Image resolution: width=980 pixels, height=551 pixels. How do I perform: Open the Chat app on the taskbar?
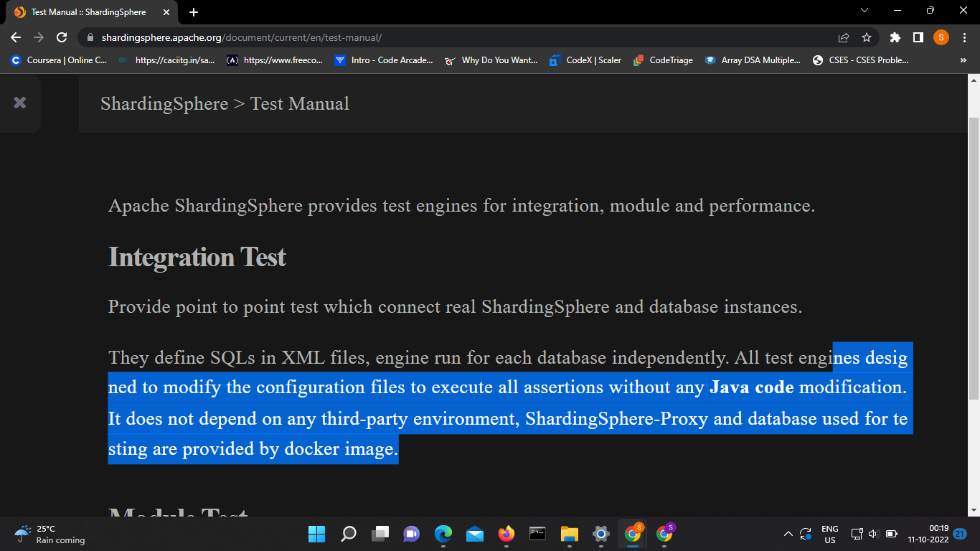pos(411,534)
